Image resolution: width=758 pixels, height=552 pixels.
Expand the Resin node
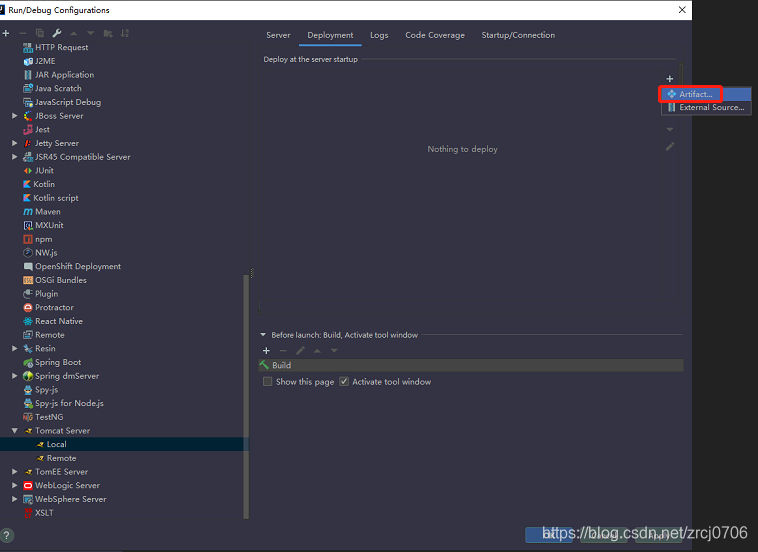pyautogui.click(x=15, y=349)
